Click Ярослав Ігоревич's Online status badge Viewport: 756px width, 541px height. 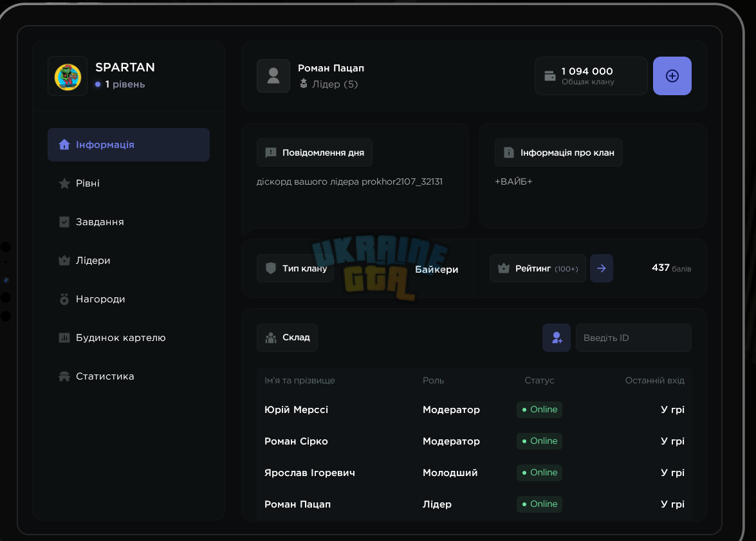pyautogui.click(x=540, y=473)
